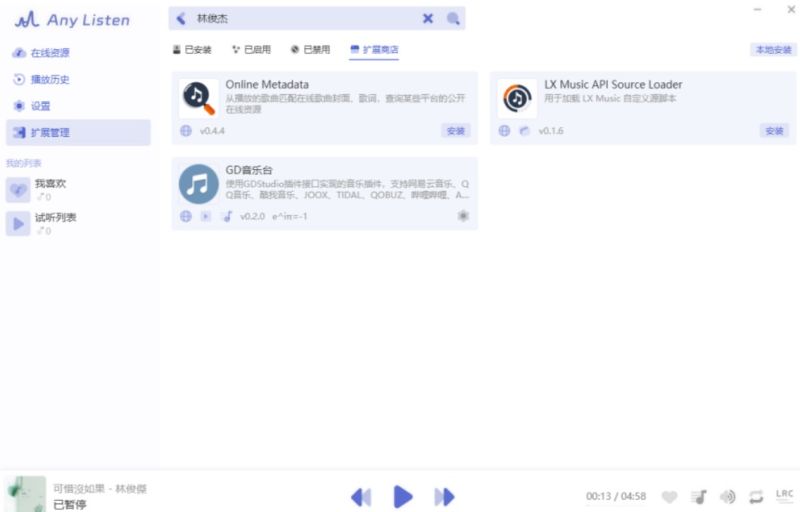The image size is (800, 512).
Task: Click the 本地安装 button
Action: (x=773, y=50)
